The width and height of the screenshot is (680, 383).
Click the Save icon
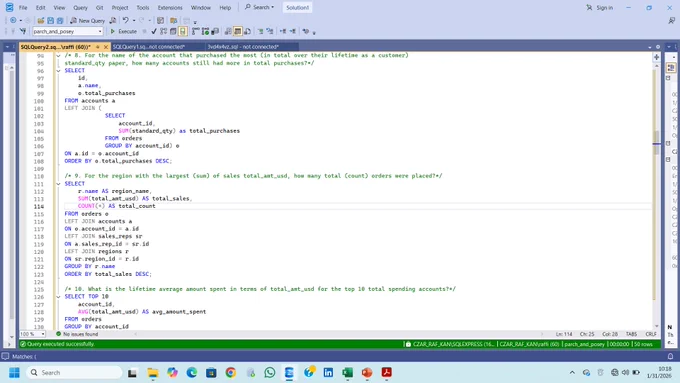[x=50, y=20]
